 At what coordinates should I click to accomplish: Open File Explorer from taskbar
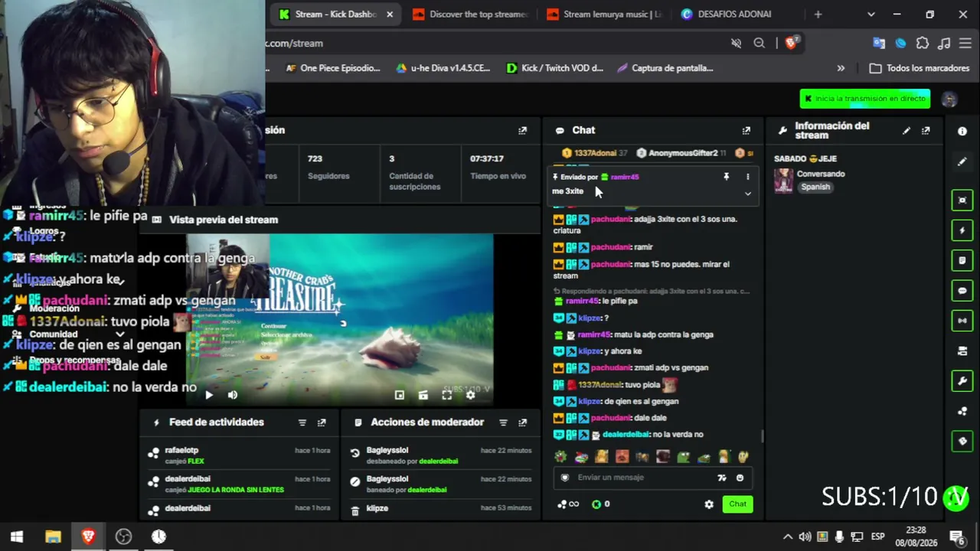53,536
